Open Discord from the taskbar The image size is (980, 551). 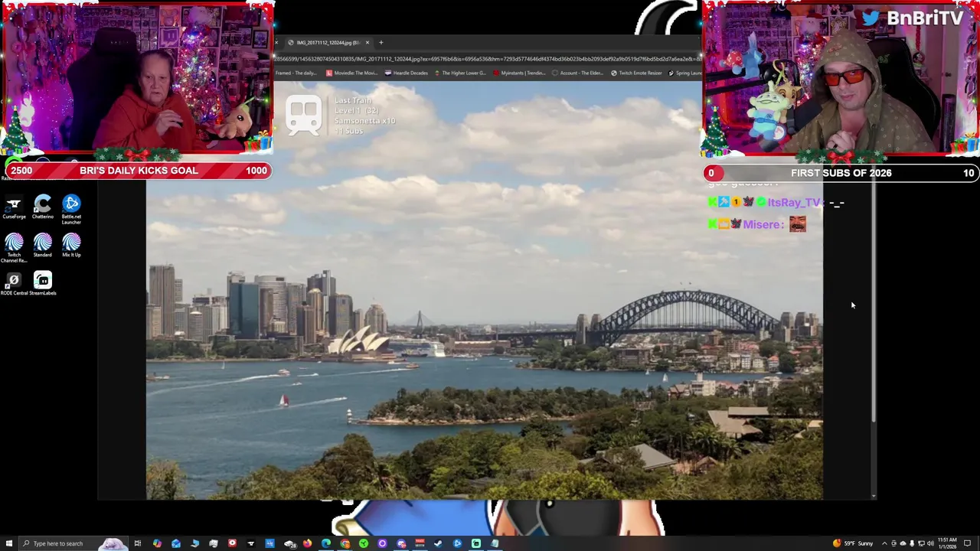401,543
